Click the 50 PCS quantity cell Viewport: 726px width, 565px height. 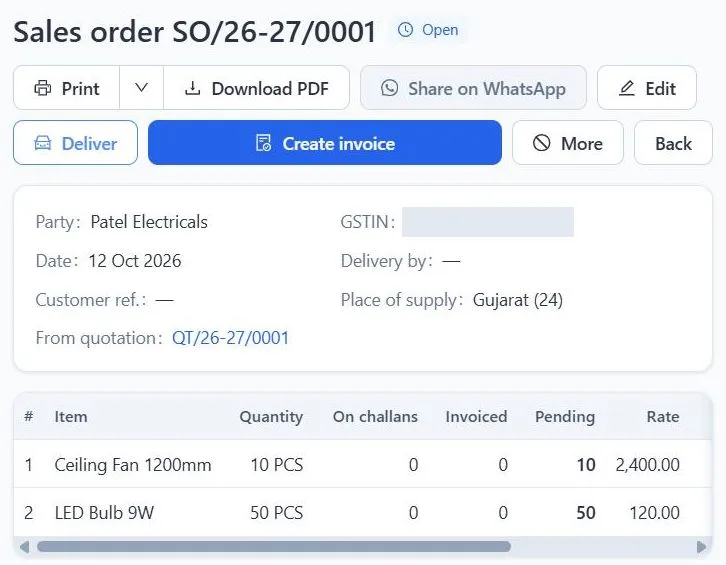tap(276, 513)
